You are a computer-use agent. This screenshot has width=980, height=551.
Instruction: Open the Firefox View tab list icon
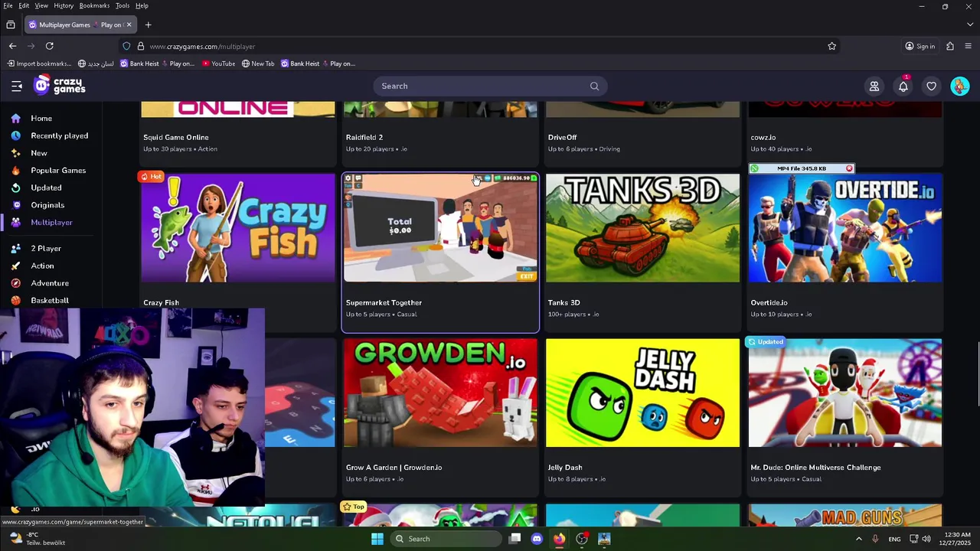[11, 24]
